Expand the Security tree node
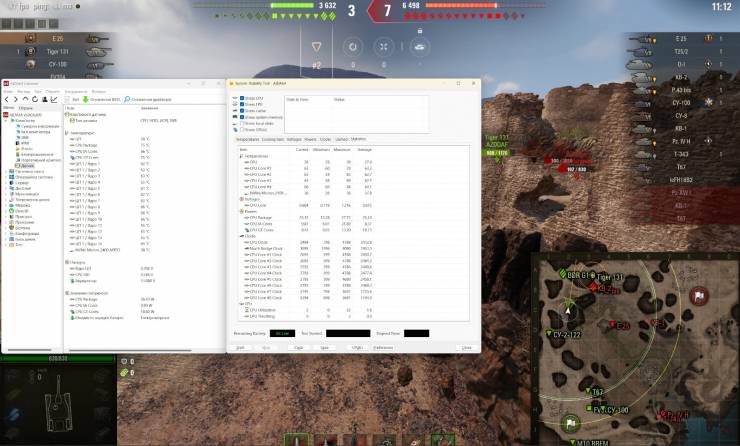The image size is (740, 446). click(x=6, y=228)
